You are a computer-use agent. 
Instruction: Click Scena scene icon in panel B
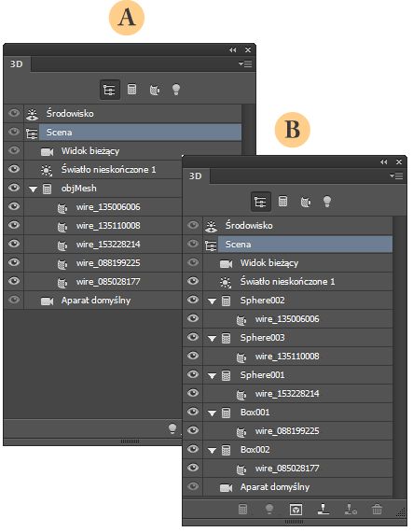211,245
